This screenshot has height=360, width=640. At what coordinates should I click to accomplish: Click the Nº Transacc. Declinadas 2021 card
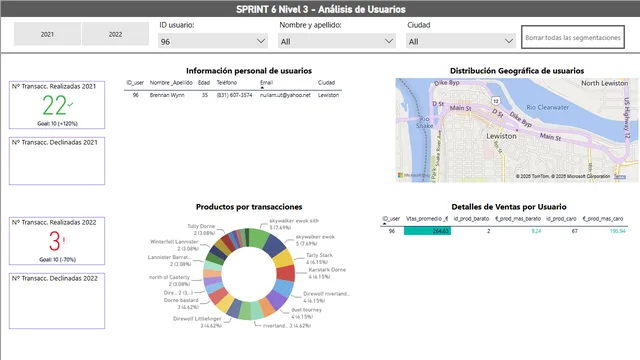click(x=57, y=161)
